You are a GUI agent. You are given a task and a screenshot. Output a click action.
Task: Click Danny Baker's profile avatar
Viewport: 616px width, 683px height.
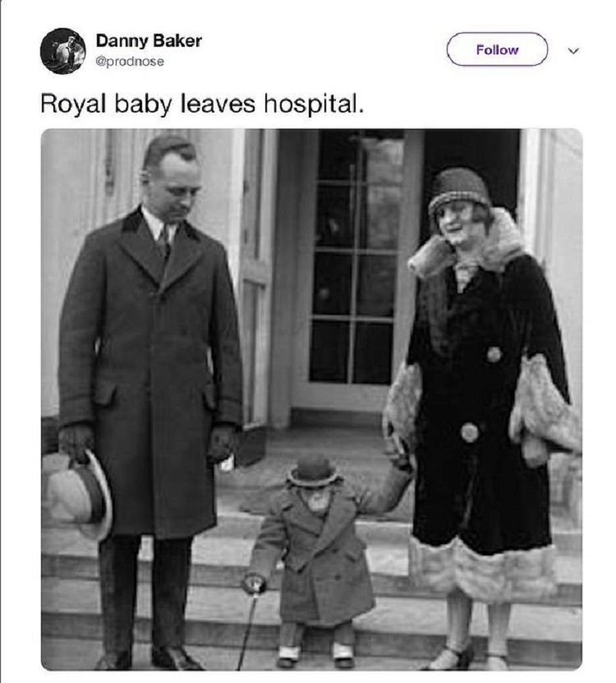coord(62,51)
